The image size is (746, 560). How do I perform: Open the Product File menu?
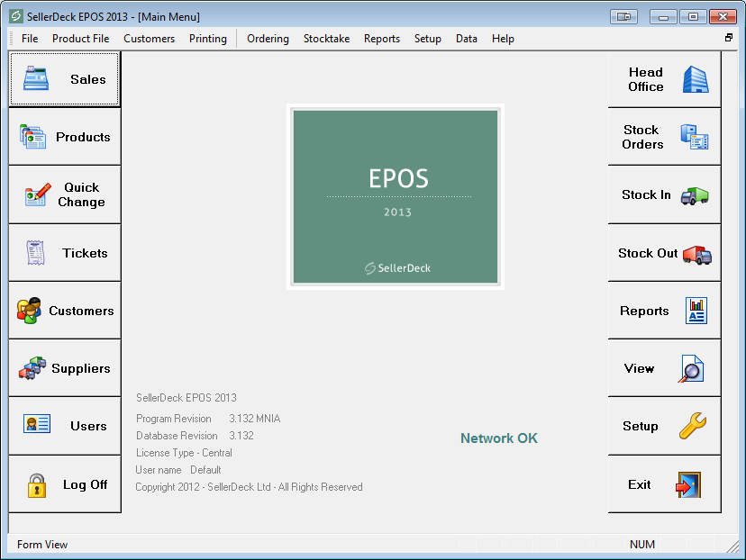click(x=80, y=39)
